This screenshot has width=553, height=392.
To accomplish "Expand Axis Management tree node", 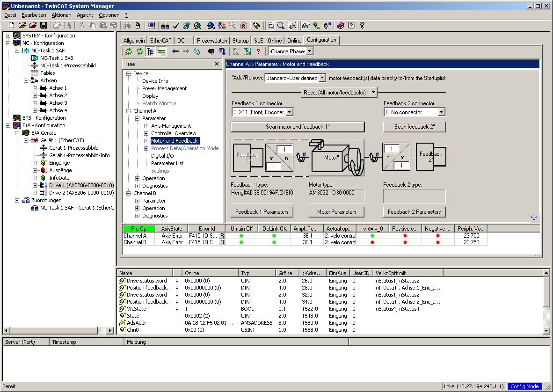I will tap(146, 126).
